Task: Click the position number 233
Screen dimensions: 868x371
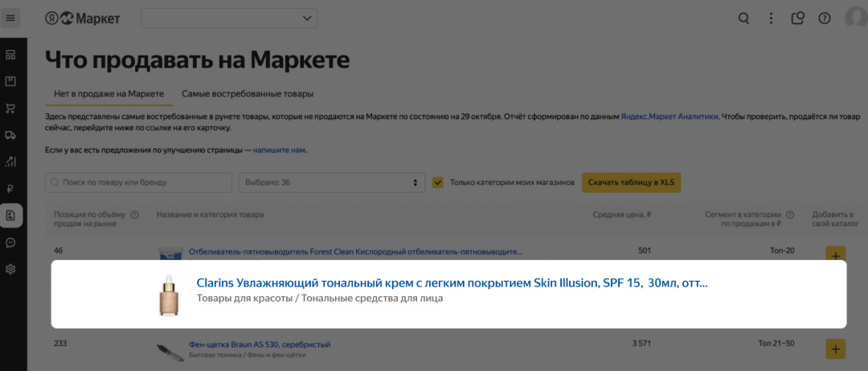Action: point(60,344)
